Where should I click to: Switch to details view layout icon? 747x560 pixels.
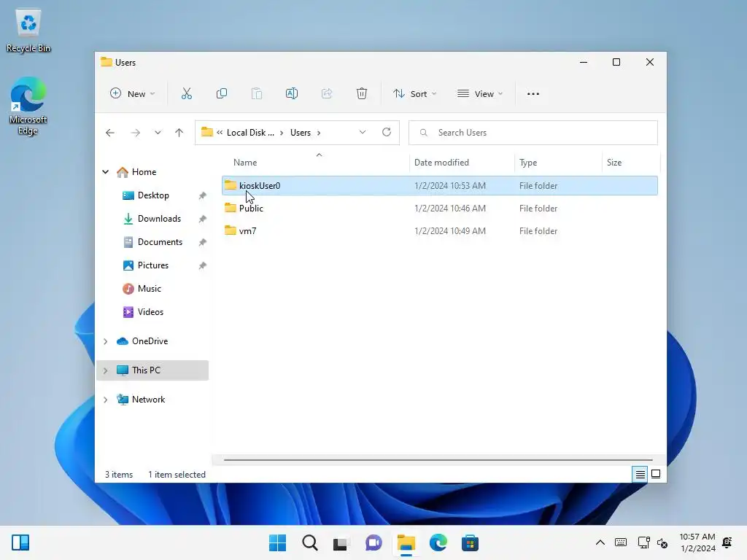click(640, 474)
